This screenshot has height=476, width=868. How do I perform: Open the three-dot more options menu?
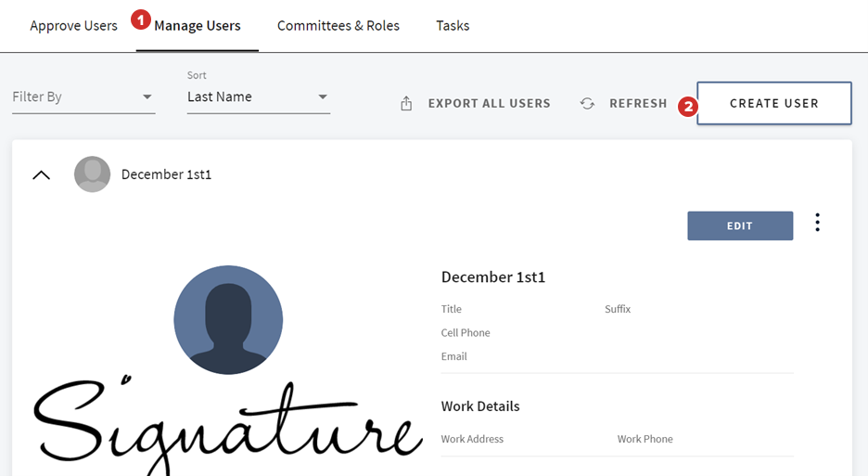pyautogui.click(x=817, y=223)
